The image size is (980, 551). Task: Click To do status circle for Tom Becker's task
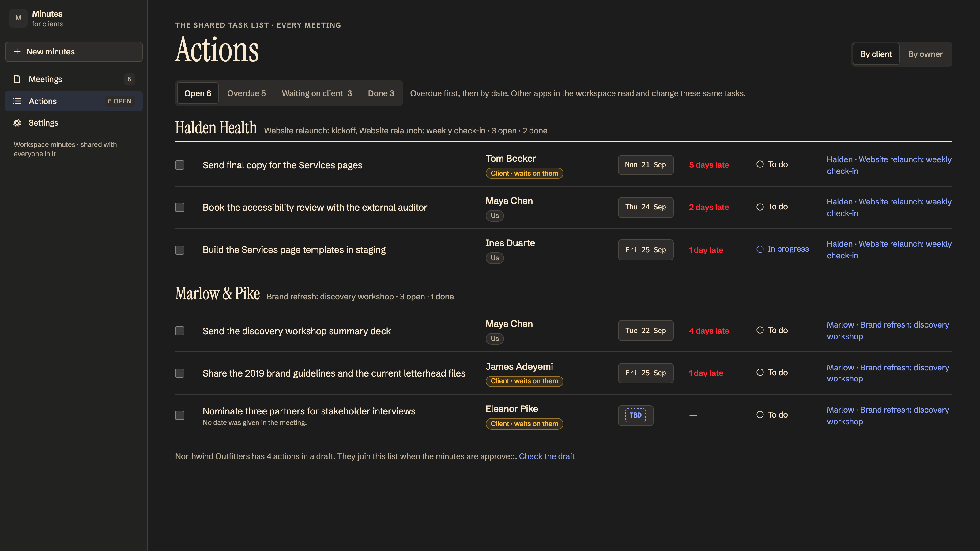pos(760,164)
